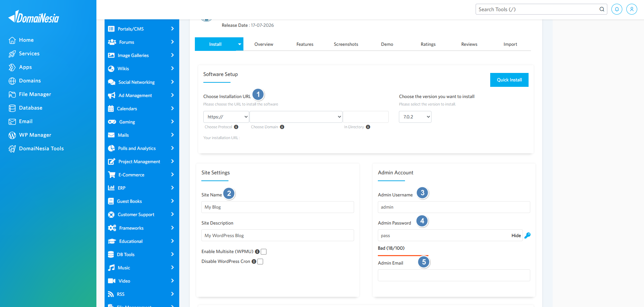
Task: Open the Domains globe icon
Action: coord(12,81)
